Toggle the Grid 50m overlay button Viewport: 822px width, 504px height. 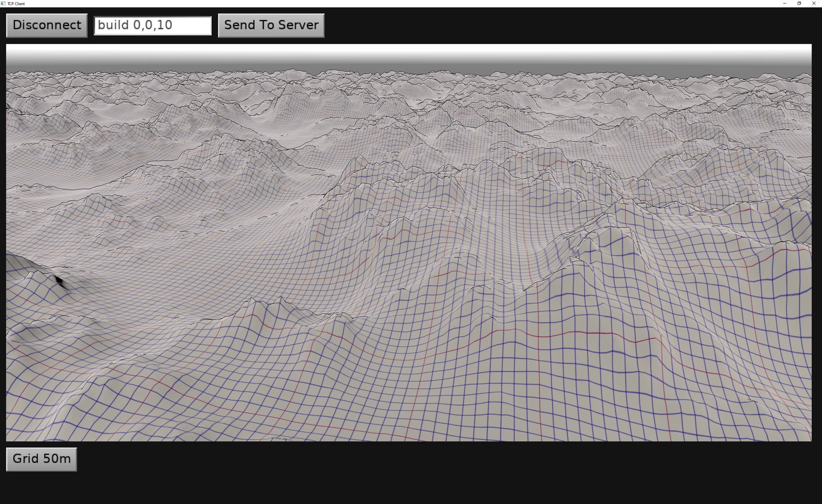(42, 459)
